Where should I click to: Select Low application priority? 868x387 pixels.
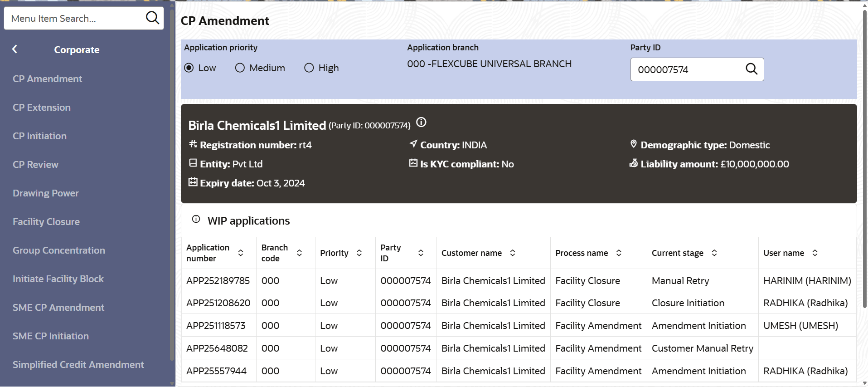(x=189, y=68)
